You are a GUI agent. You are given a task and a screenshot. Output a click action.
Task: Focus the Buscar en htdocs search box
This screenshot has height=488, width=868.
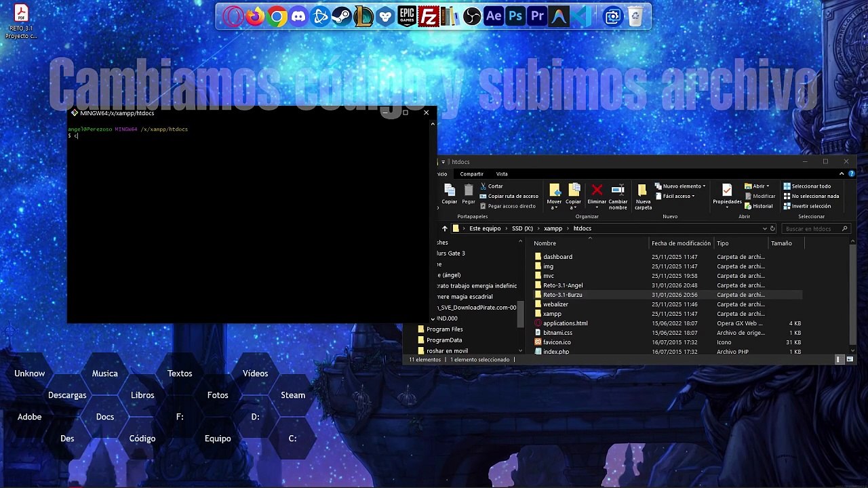pos(816,229)
